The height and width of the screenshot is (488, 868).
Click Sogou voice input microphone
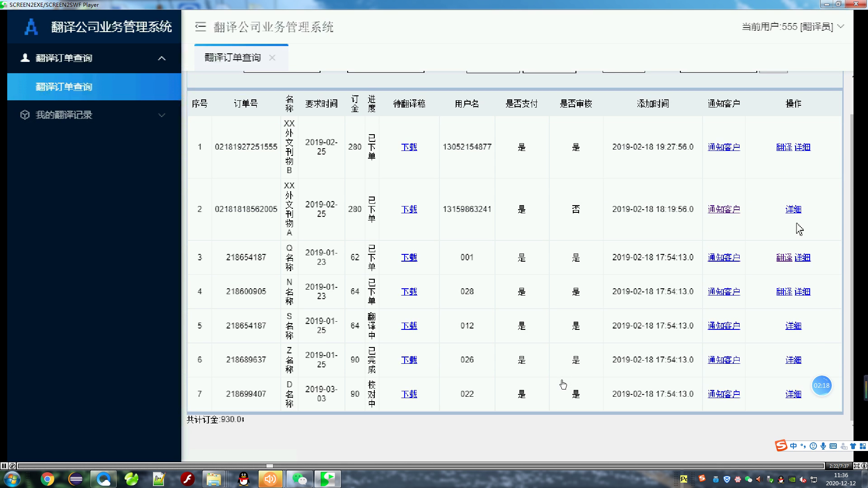point(823,446)
